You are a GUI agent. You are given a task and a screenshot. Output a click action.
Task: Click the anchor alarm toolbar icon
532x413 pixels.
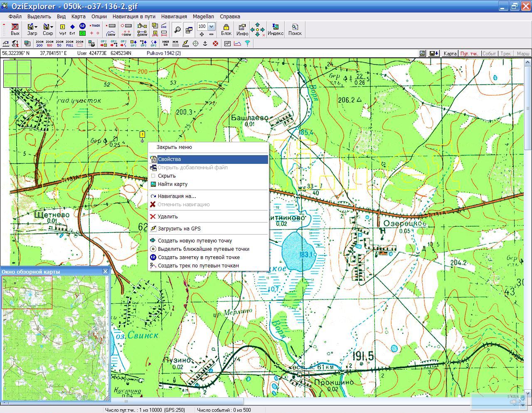205,43
